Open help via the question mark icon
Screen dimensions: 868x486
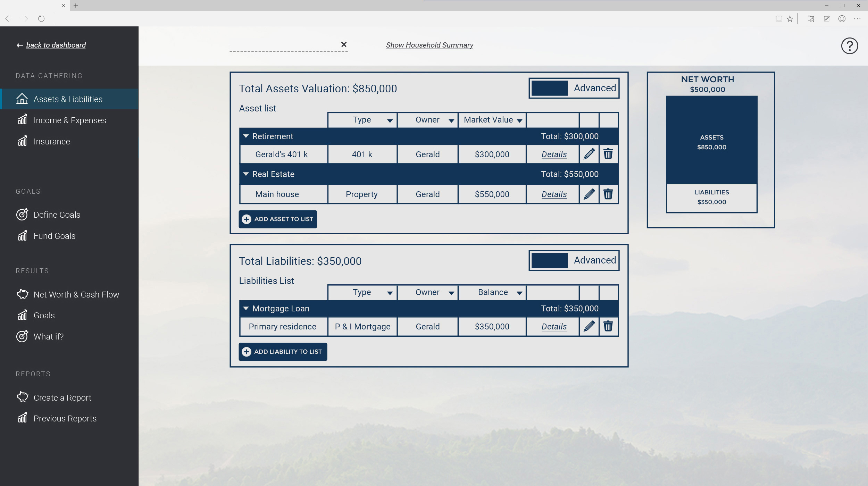click(849, 45)
